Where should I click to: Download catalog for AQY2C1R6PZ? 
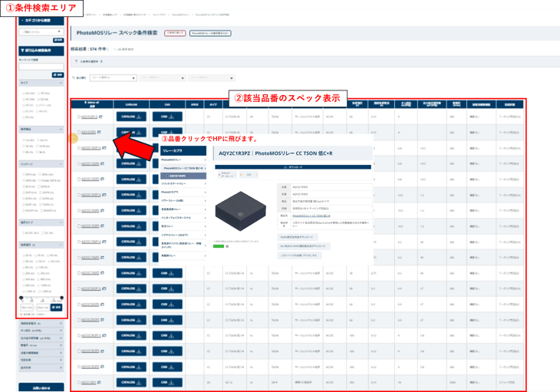[x=131, y=273]
